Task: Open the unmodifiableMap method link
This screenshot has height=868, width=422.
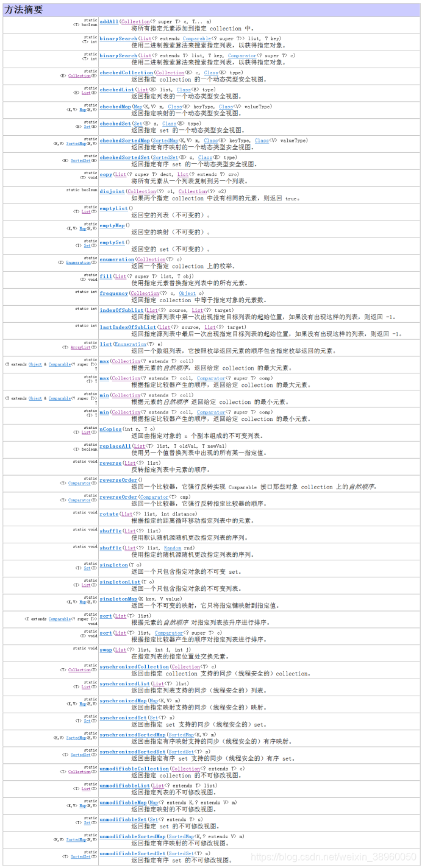Action: (123, 803)
